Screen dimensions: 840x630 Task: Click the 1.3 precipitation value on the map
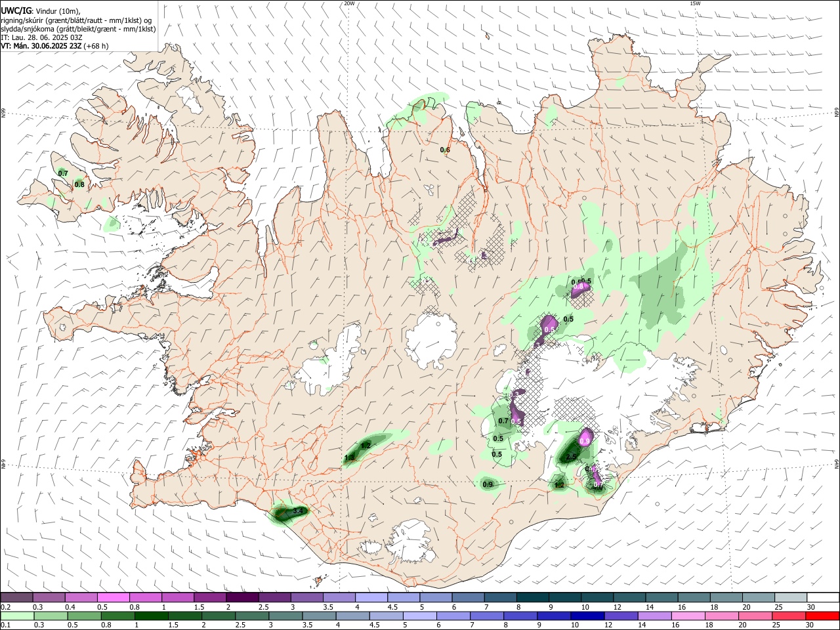click(350, 457)
